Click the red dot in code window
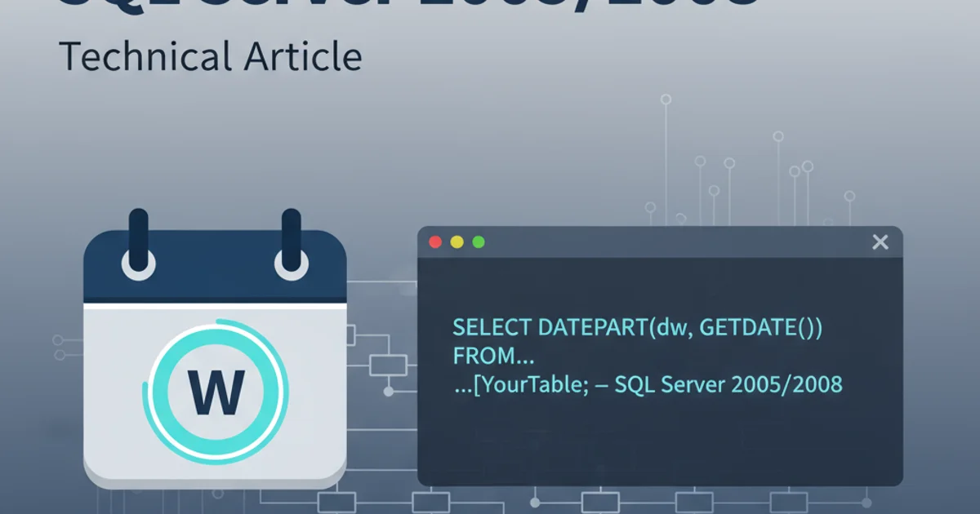Screen dimensions: 980x514 [435, 241]
